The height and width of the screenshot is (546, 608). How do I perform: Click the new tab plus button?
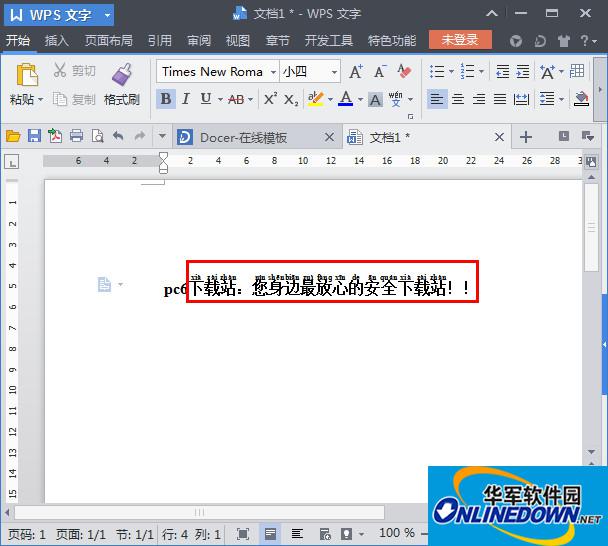[526, 137]
